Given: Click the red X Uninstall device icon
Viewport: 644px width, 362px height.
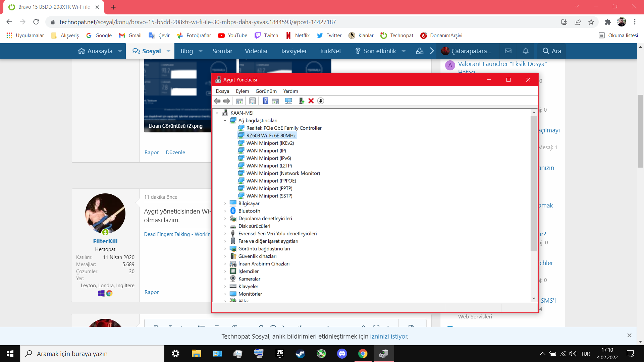Looking at the screenshot, I should tap(311, 101).
